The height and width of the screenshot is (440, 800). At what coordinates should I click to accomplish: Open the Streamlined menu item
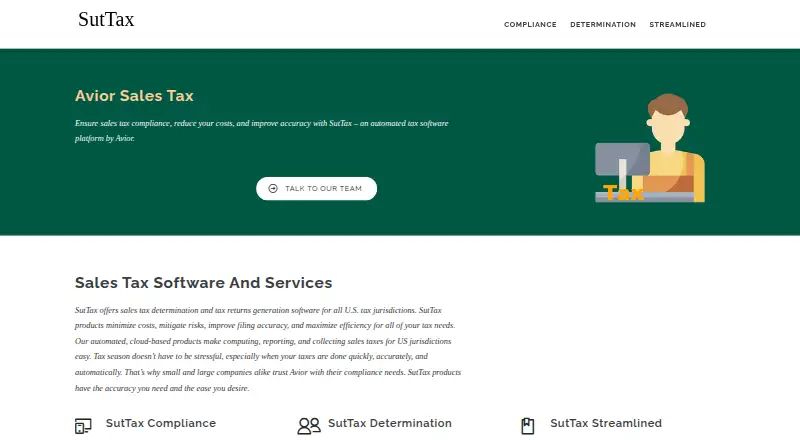coord(677,25)
